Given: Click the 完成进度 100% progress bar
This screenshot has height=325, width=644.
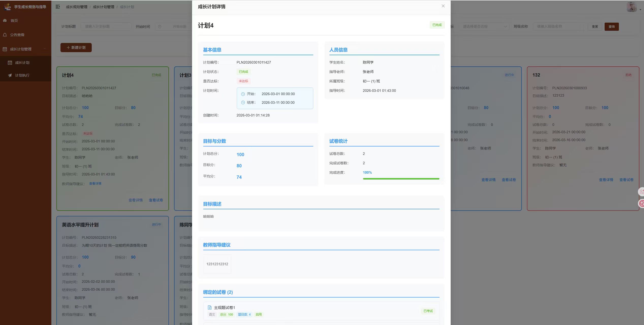Looking at the screenshot, I should pos(401,179).
